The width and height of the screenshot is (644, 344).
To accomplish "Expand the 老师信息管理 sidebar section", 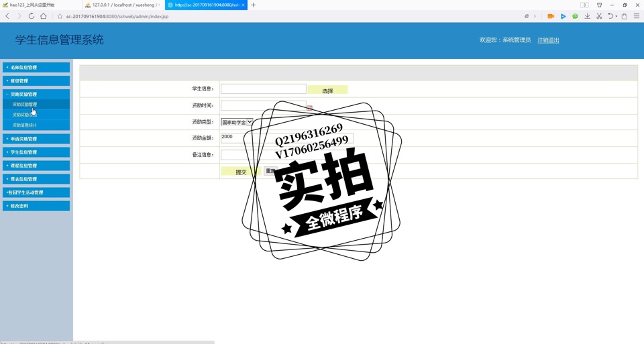I will (x=36, y=68).
